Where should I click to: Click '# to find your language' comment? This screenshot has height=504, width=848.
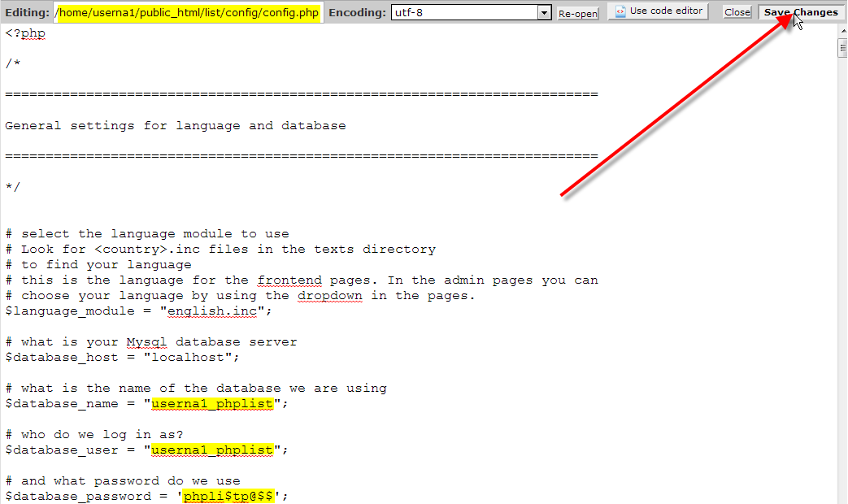coord(98,265)
